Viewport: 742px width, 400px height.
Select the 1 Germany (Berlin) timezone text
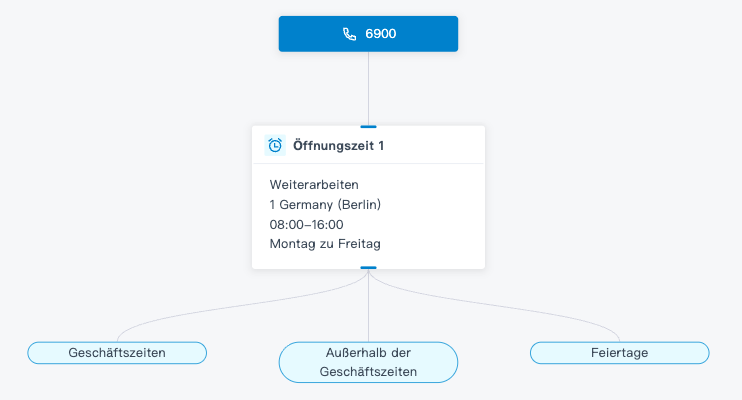point(325,205)
